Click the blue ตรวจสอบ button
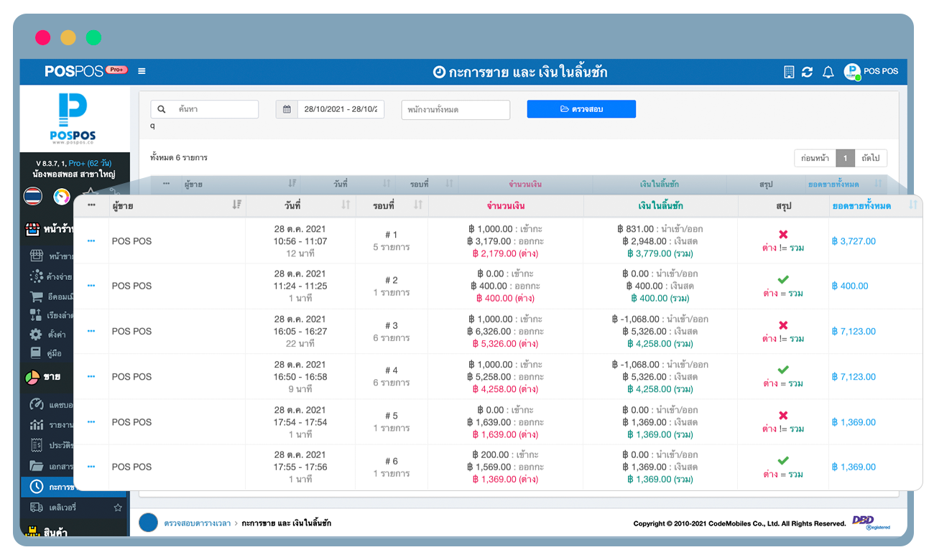934x560 pixels. (x=581, y=109)
